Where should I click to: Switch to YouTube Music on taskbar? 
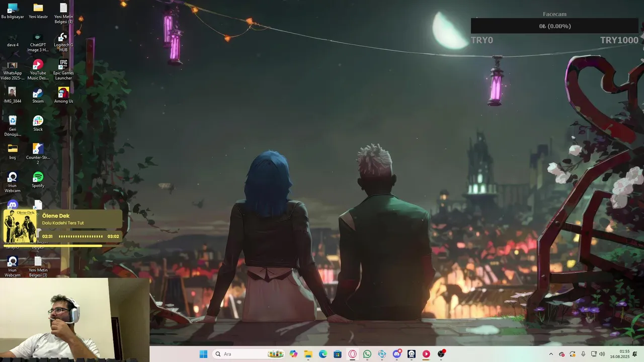(x=426, y=354)
